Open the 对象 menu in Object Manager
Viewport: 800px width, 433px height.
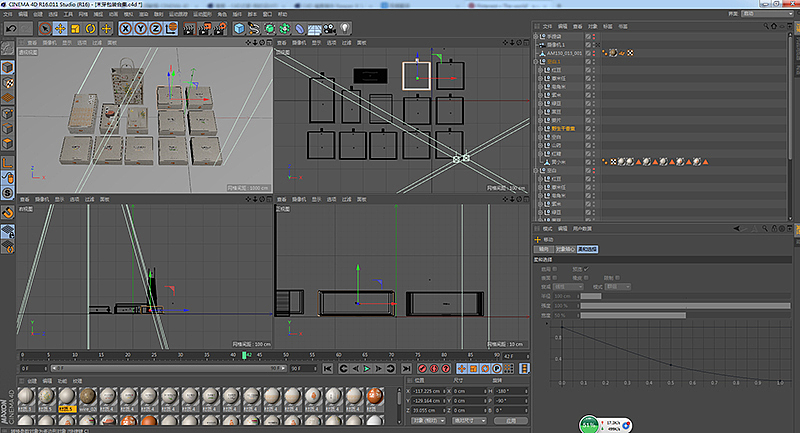coord(592,26)
